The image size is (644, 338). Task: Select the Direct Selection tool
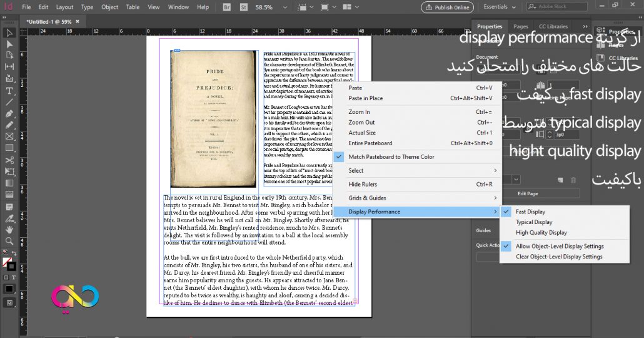tap(9, 44)
